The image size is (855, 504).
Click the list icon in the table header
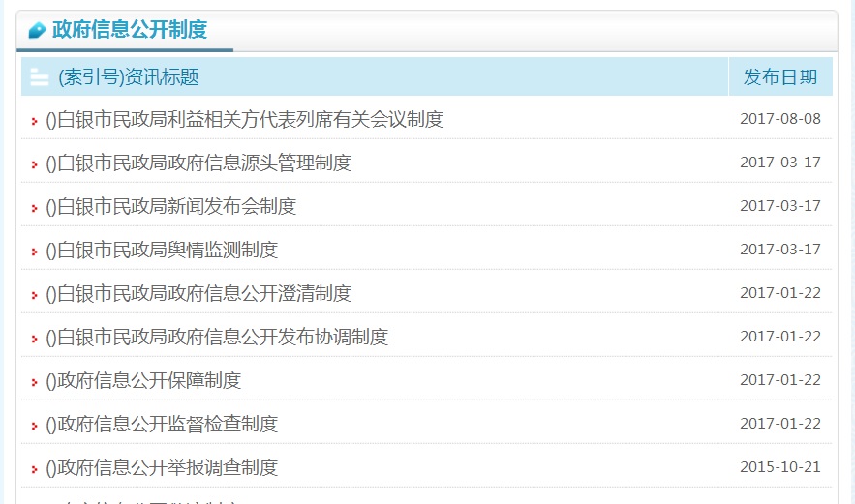[40, 77]
